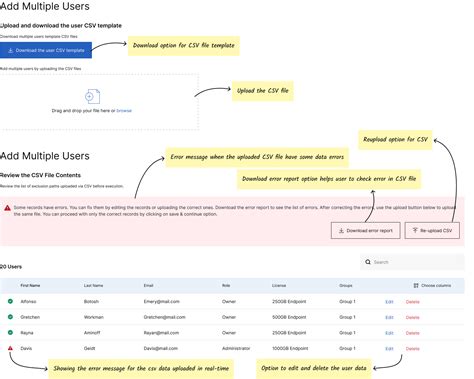This screenshot has width=474, height=379.
Task: Click the upload icon in Re-upload CSV button
Action: click(415, 230)
